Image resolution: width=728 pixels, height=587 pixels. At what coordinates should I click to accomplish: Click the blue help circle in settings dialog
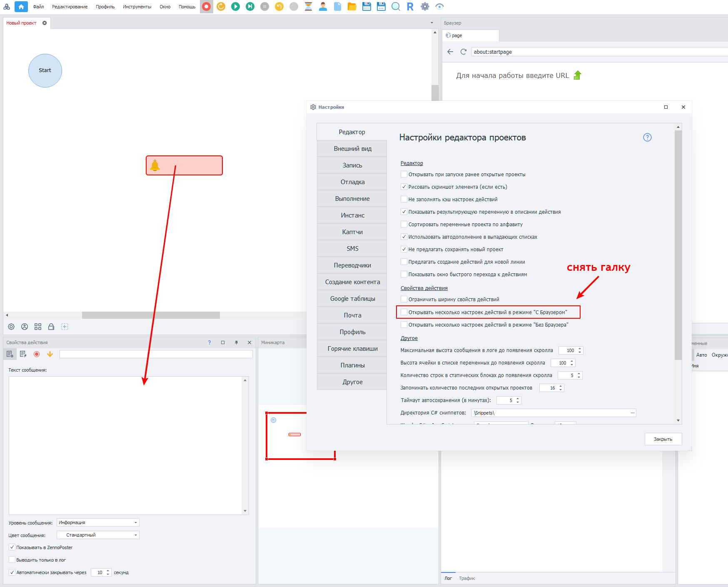(647, 137)
